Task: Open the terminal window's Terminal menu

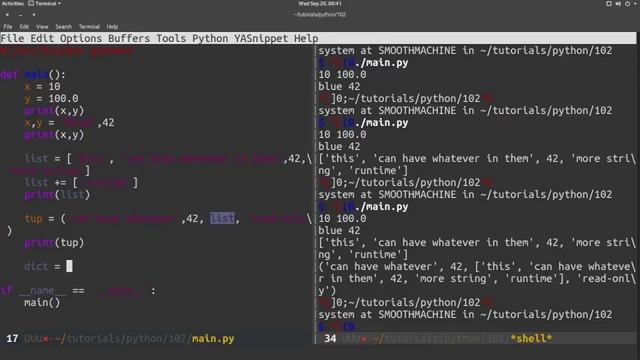Action: click(x=89, y=27)
